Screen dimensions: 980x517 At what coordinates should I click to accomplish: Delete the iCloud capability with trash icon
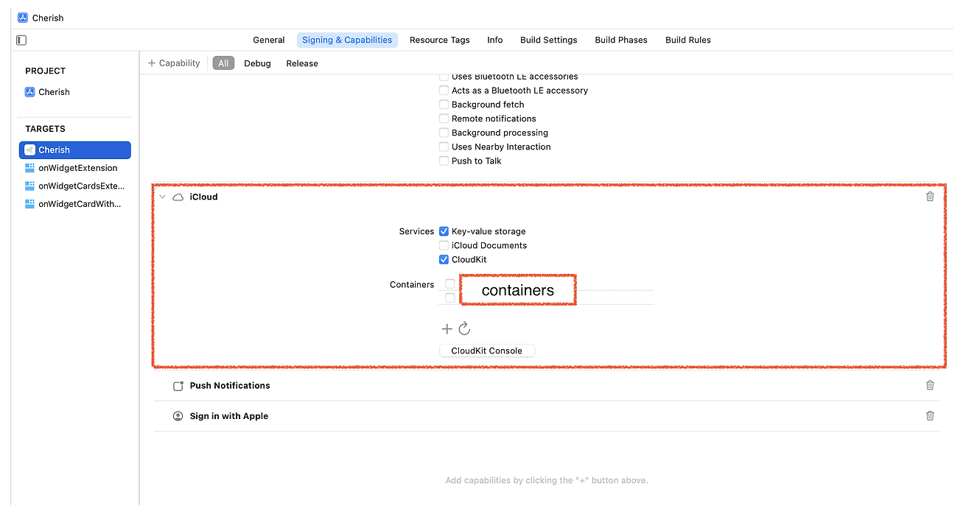(x=930, y=197)
